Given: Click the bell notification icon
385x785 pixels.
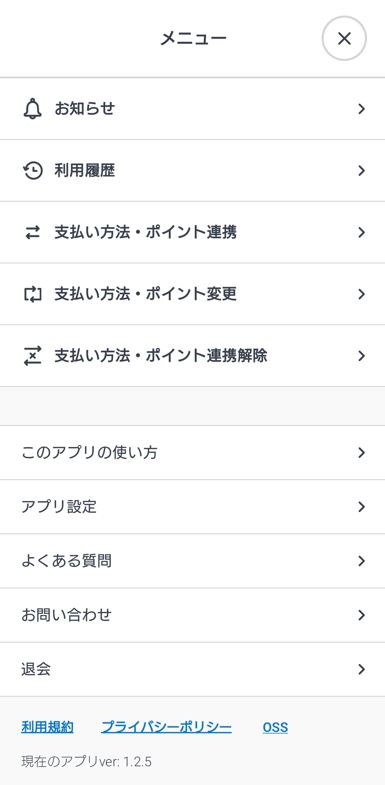Looking at the screenshot, I should click(x=33, y=109).
